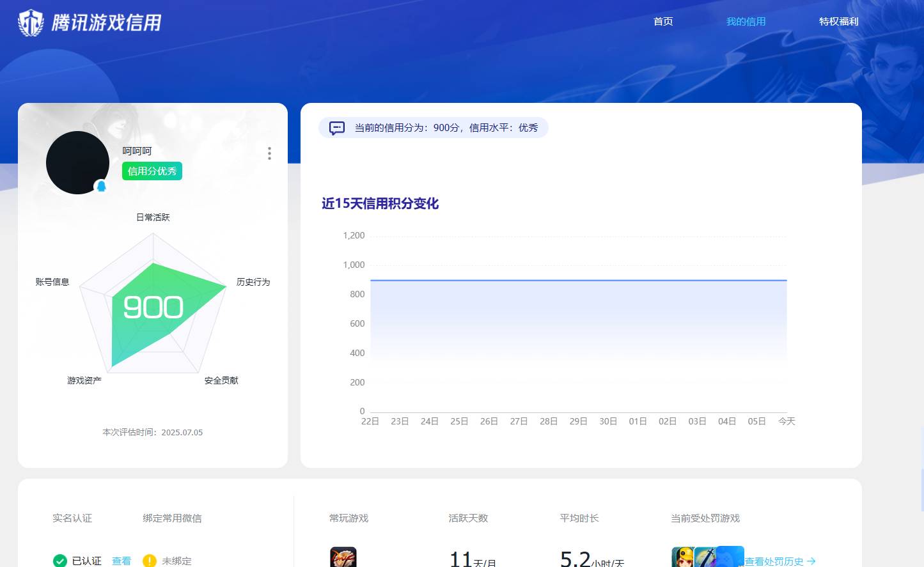Screen dimensions: 924x567
Task: Click the blue gamepad icon in 当前受处罚游戏
Action: pyautogui.click(x=729, y=557)
